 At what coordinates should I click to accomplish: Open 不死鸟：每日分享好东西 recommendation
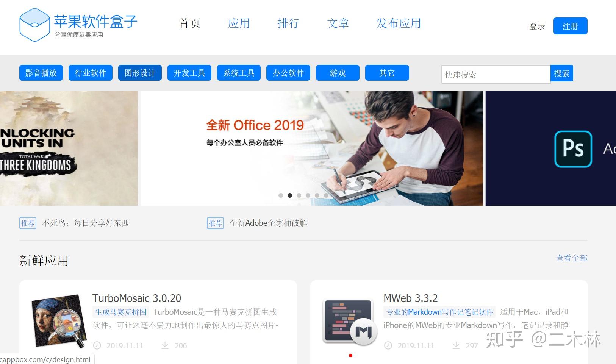coord(86,223)
